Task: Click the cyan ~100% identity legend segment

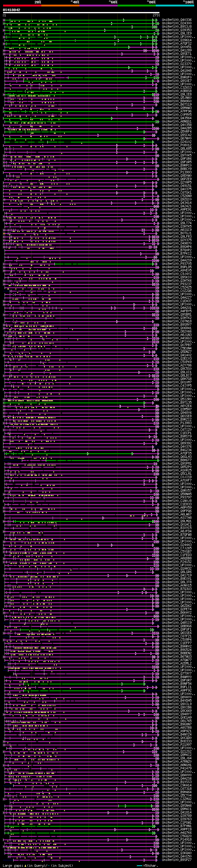Action: point(175,6)
